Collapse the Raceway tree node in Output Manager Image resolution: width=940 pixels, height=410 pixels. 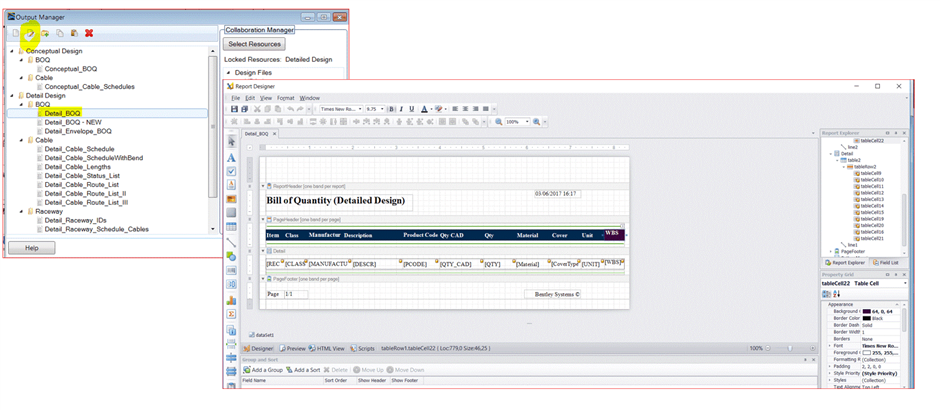tap(22, 212)
